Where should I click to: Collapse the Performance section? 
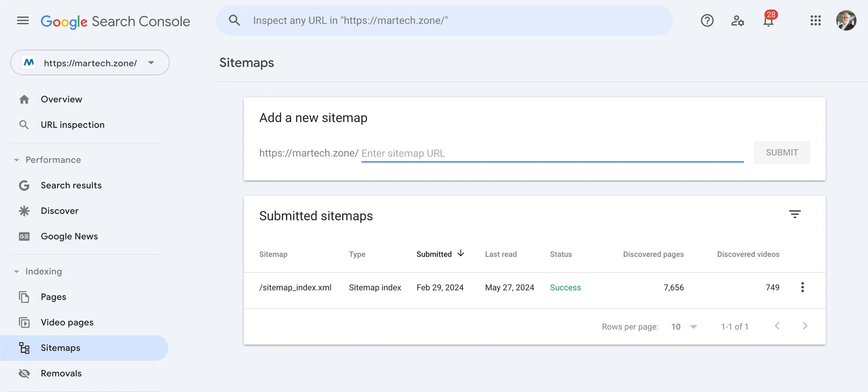(x=17, y=160)
